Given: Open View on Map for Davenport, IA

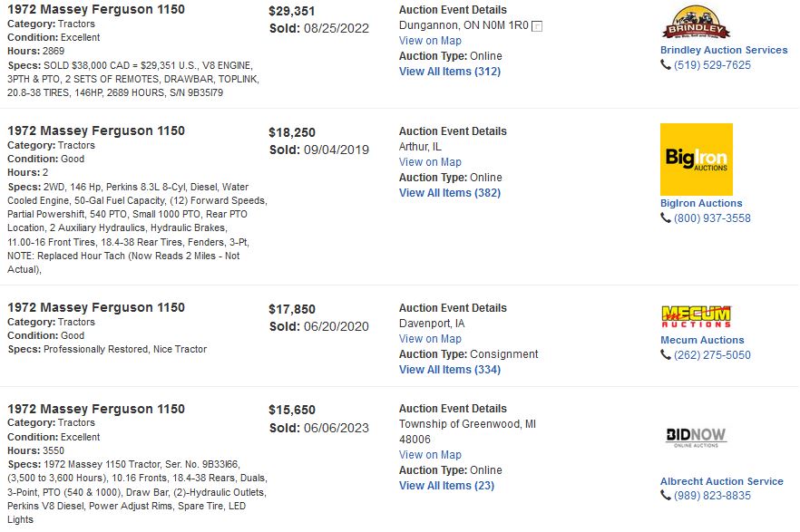Looking at the screenshot, I should point(430,339).
